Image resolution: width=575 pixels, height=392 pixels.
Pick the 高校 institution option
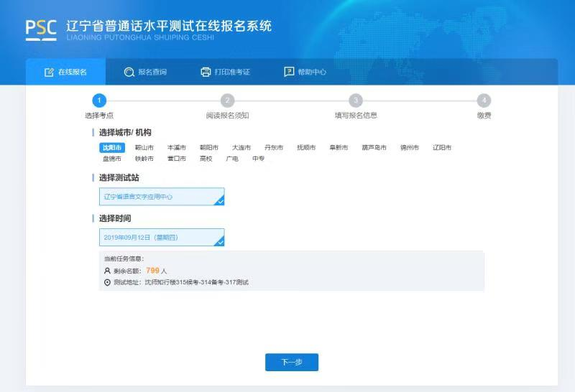pyautogui.click(x=206, y=159)
